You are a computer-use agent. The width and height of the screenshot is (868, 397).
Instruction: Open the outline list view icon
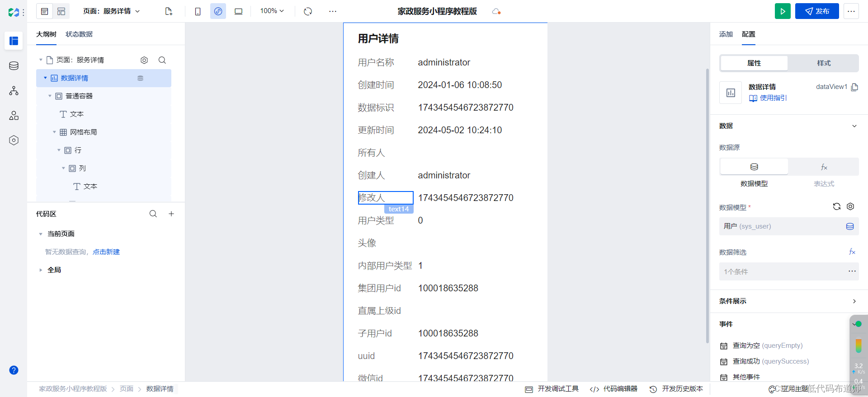[44, 11]
